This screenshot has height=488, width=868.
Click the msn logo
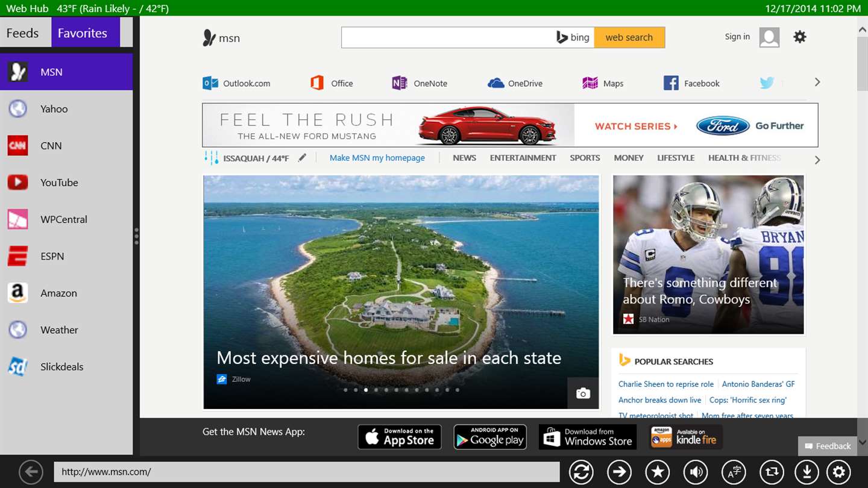coord(221,38)
